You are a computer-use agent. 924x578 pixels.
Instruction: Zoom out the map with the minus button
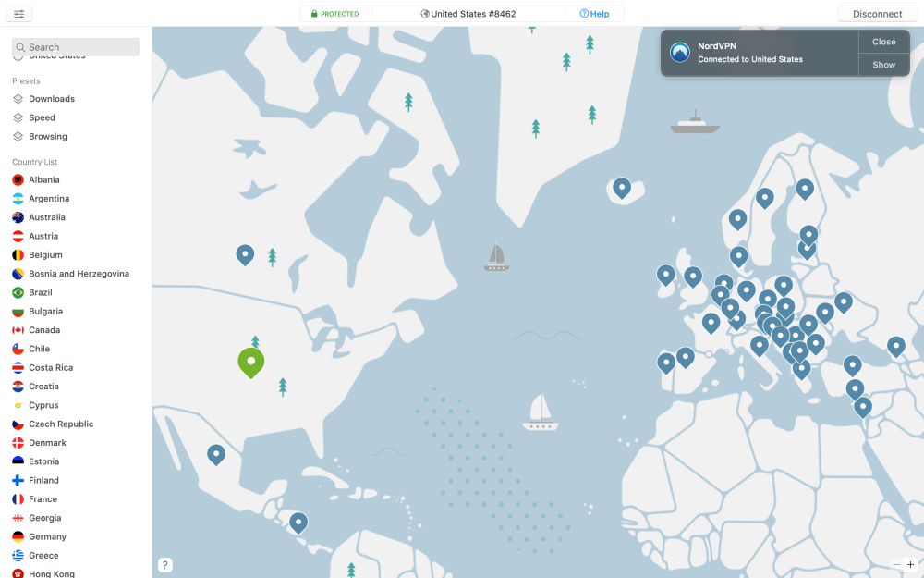(896, 564)
